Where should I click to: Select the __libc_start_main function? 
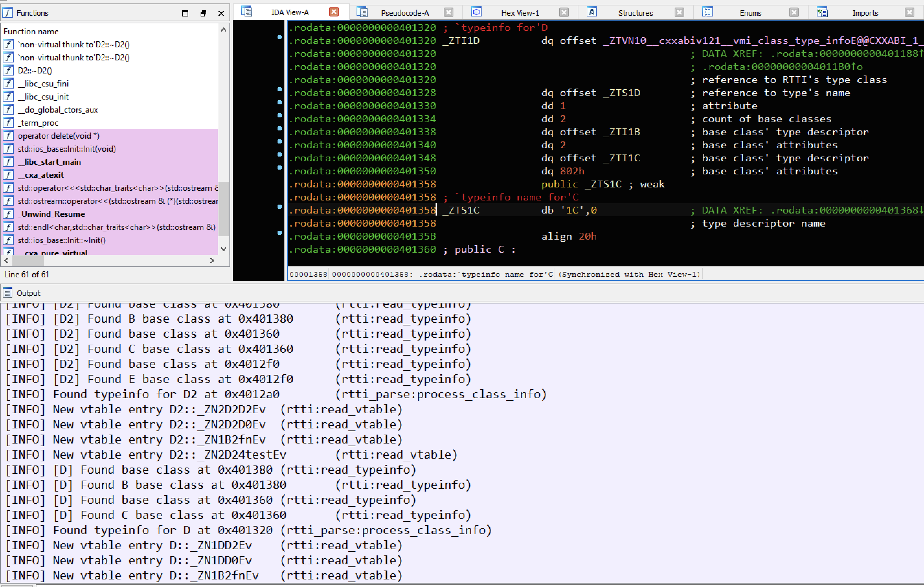tap(49, 162)
